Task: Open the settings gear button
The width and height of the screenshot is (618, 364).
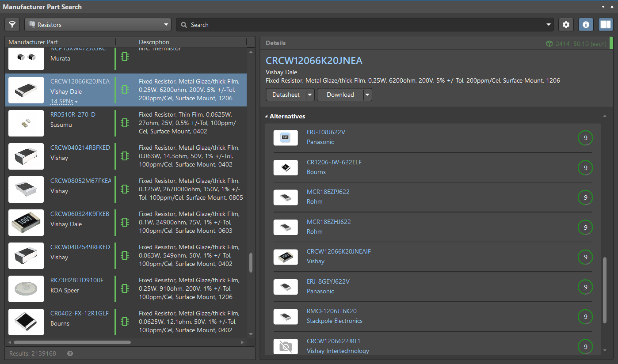Action: (566, 25)
